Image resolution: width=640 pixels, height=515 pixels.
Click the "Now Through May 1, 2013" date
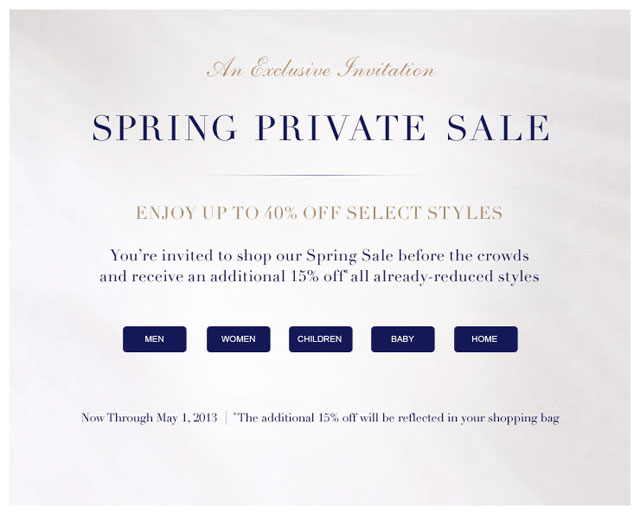click(149, 418)
